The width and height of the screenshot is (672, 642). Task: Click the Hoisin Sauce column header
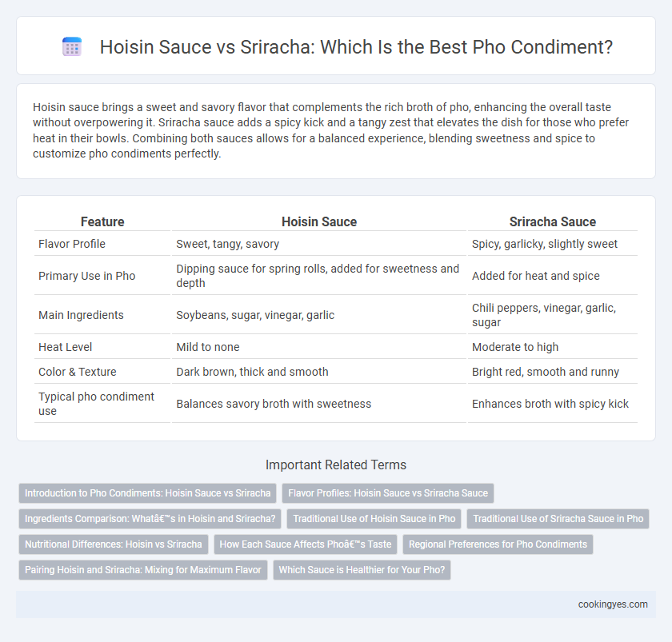click(x=319, y=221)
